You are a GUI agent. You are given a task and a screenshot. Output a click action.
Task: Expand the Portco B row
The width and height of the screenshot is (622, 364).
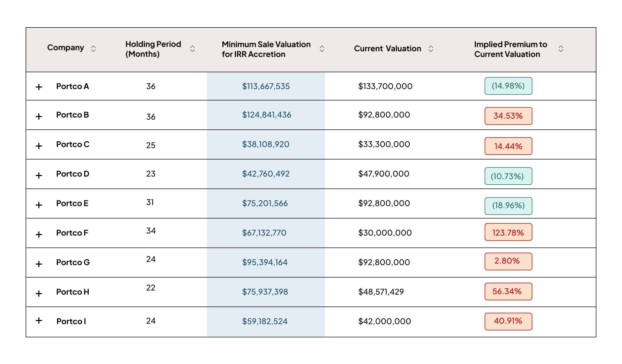39,116
